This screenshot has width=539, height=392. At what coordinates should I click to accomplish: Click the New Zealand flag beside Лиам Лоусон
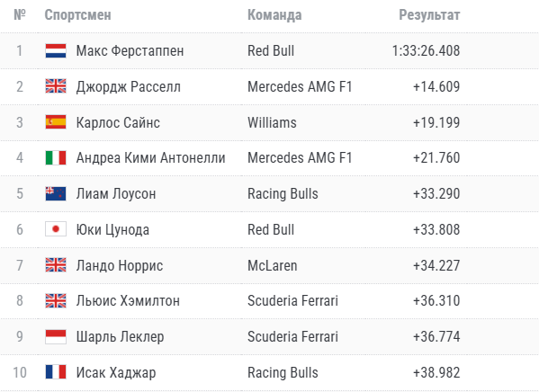click(56, 194)
